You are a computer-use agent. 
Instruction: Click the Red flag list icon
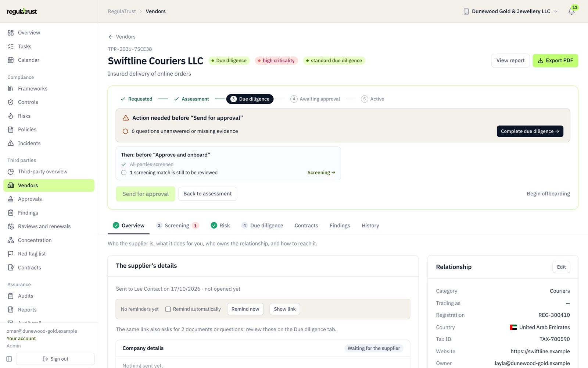pyautogui.click(x=11, y=254)
